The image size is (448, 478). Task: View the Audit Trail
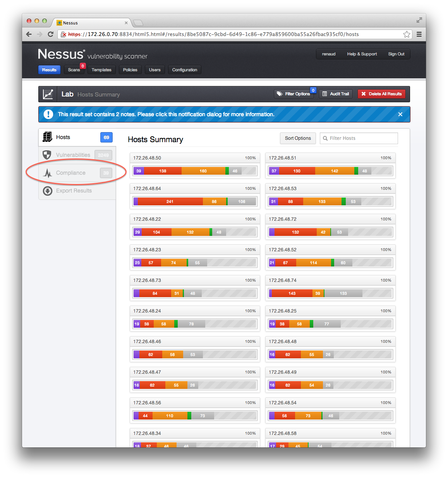click(x=336, y=94)
